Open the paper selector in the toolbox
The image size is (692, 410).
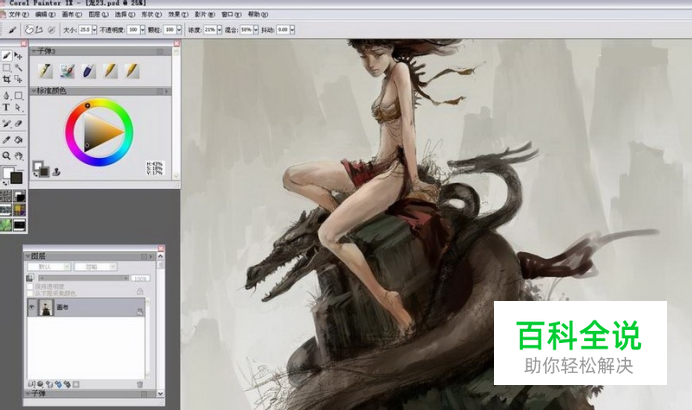tap(6, 196)
